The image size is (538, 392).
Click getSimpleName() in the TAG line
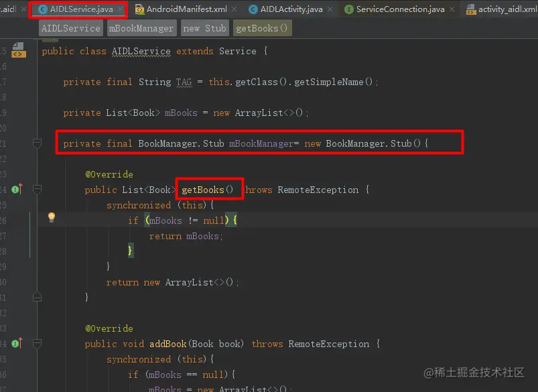pos(333,82)
